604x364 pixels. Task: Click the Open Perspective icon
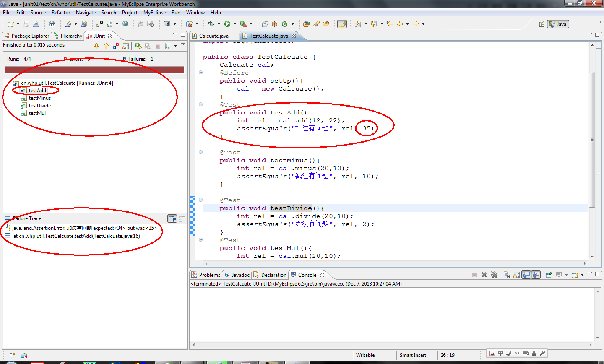[542, 24]
